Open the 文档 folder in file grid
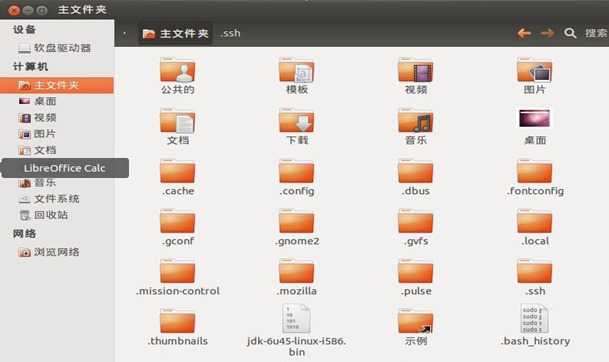The width and height of the screenshot is (609, 362). (x=177, y=126)
